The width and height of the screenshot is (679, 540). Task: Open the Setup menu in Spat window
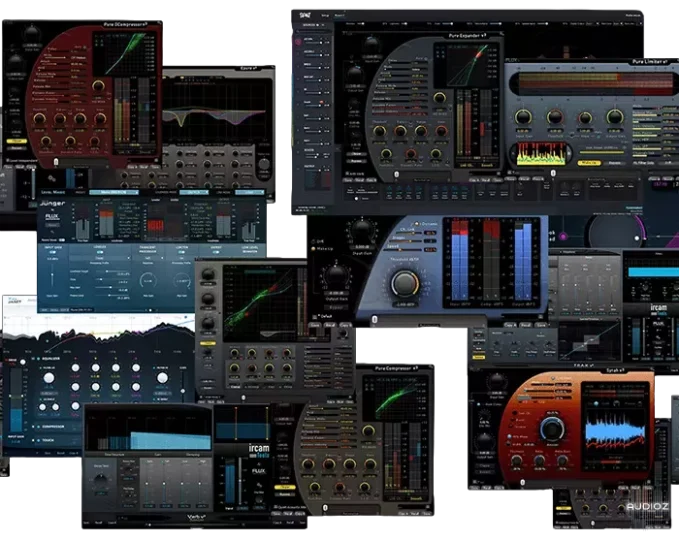point(325,15)
